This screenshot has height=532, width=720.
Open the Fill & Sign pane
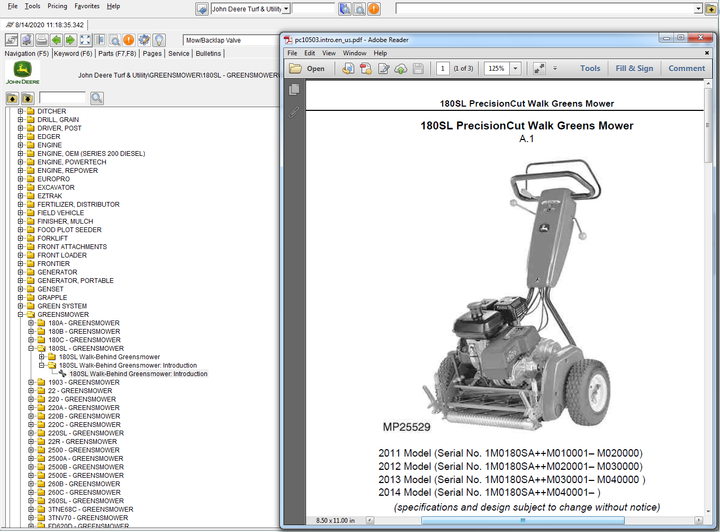(x=634, y=68)
